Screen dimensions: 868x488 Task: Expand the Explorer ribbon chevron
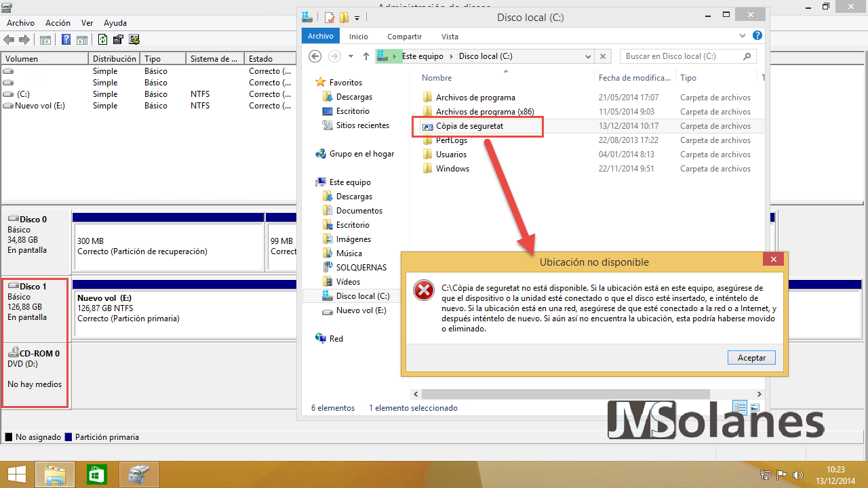pos(743,36)
